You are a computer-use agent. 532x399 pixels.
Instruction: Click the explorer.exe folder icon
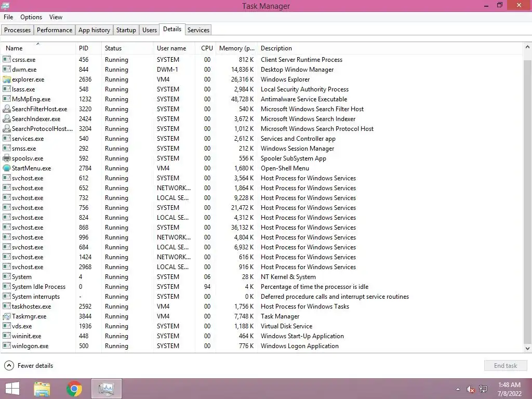pos(6,79)
